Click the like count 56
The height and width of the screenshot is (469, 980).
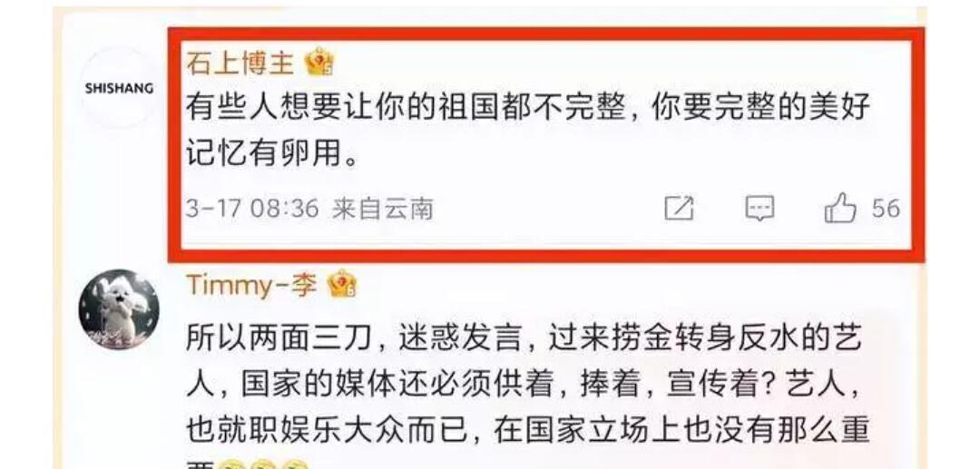[886, 208]
